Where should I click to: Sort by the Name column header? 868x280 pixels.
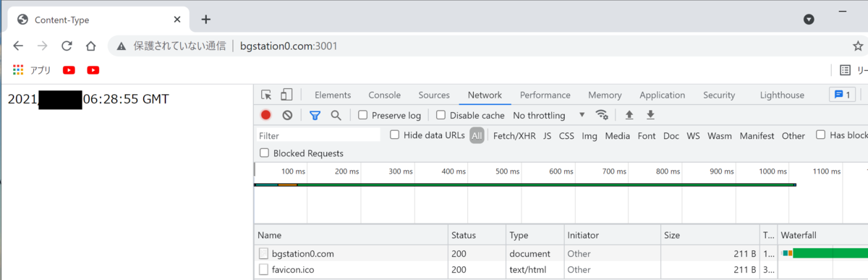pos(350,235)
